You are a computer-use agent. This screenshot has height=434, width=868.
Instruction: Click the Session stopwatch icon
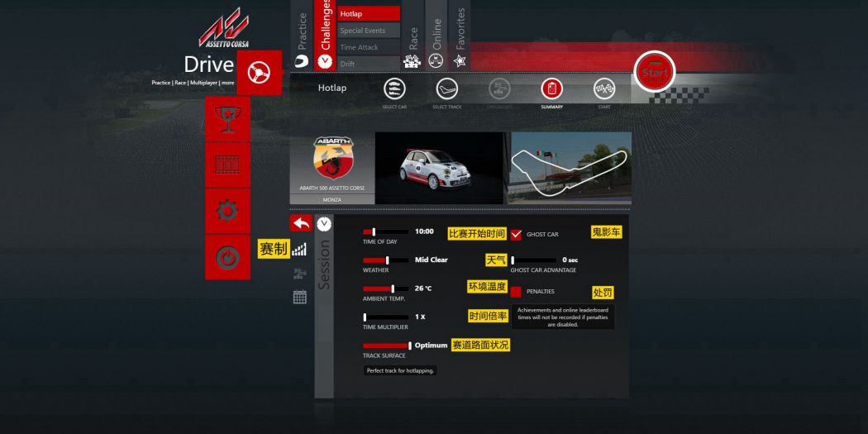tap(324, 224)
